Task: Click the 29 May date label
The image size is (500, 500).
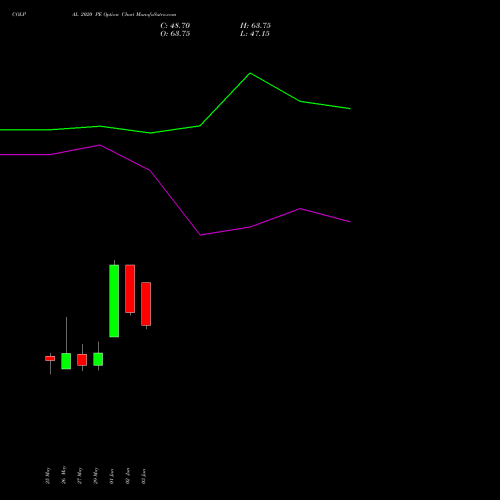Action: pos(96,476)
